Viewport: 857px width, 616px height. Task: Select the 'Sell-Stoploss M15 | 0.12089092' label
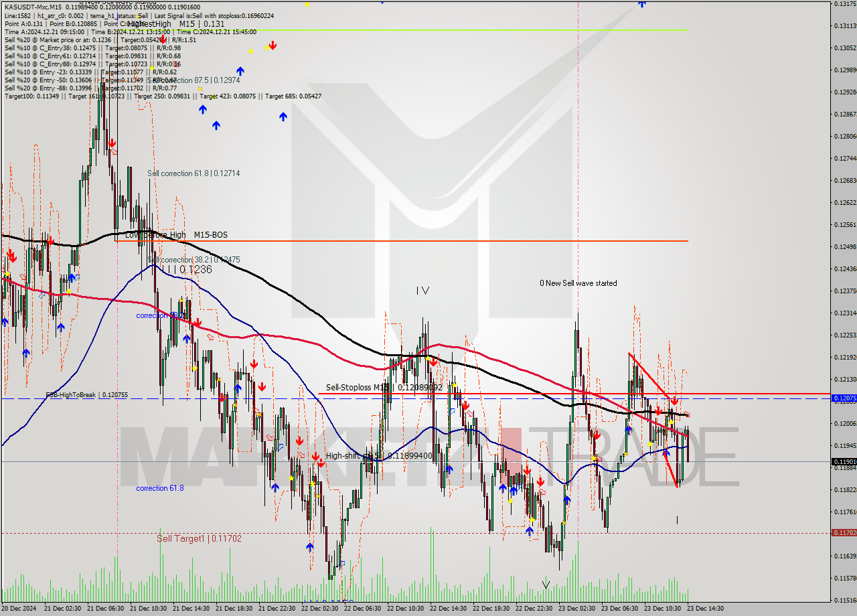pos(384,387)
